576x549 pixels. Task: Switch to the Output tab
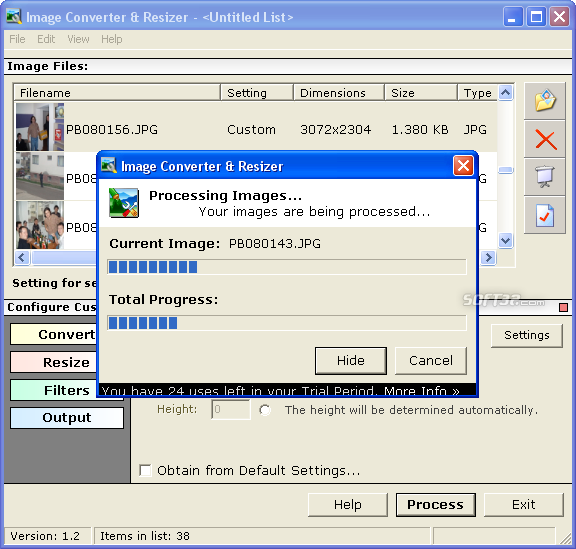(67, 418)
